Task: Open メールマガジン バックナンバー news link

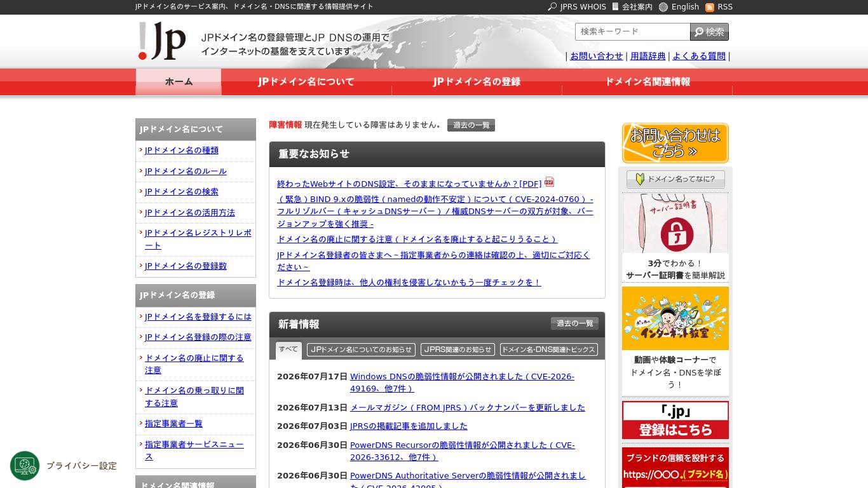Action: 468,407
